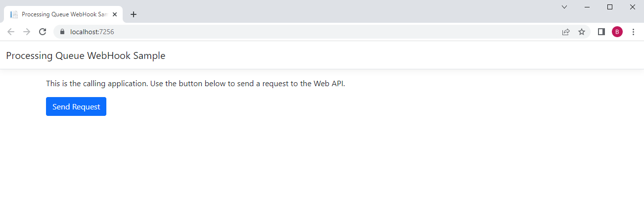The width and height of the screenshot is (644, 208).
Task: Minimize the browser window
Action: click(587, 7)
